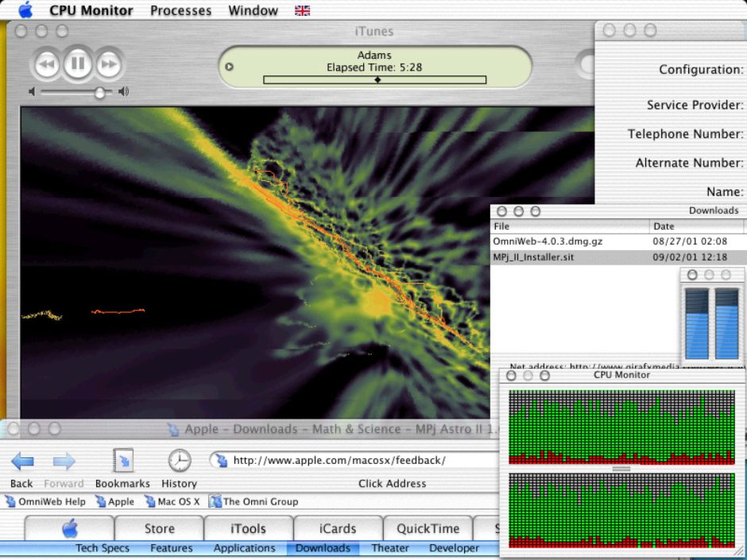Image resolution: width=747 pixels, height=560 pixels.
Task: Open the OmniWeb Bookmarks icon
Action: [x=123, y=461]
